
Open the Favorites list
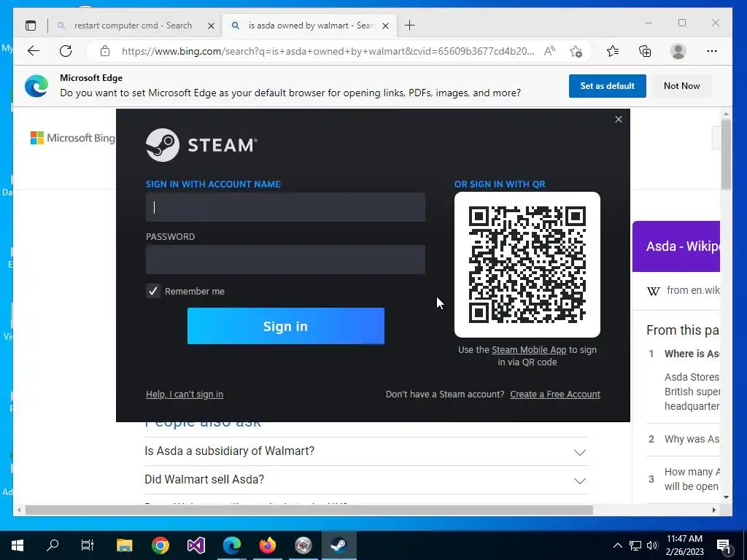coord(613,51)
